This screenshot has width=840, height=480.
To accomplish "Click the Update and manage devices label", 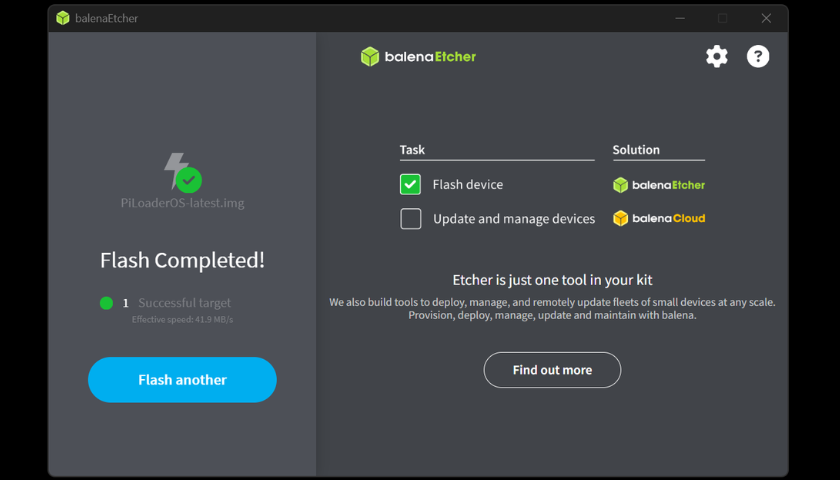I will coord(514,219).
